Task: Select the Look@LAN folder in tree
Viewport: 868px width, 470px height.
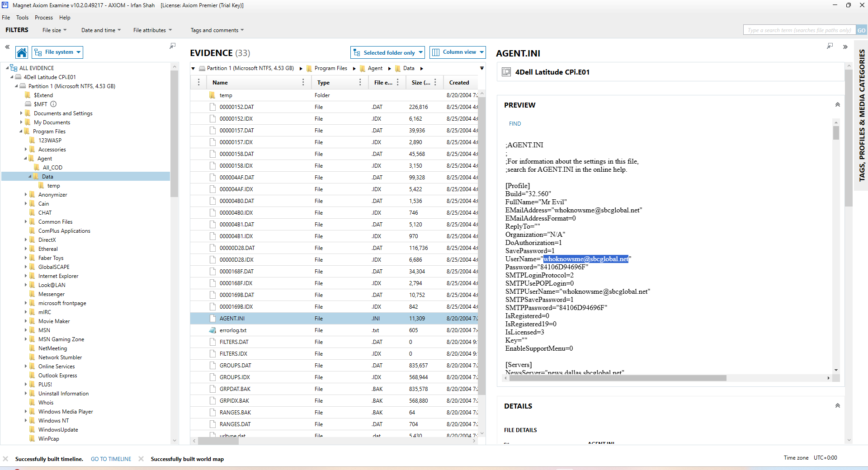Action: (x=52, y=285)
